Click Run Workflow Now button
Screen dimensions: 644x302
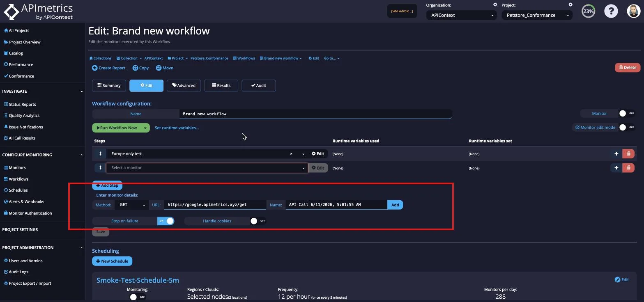coord(117,128)
